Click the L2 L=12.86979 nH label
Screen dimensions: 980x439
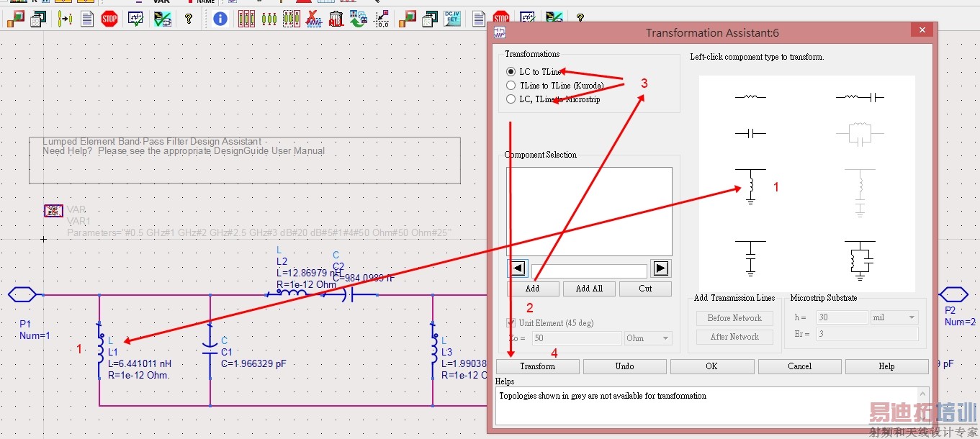308,273
